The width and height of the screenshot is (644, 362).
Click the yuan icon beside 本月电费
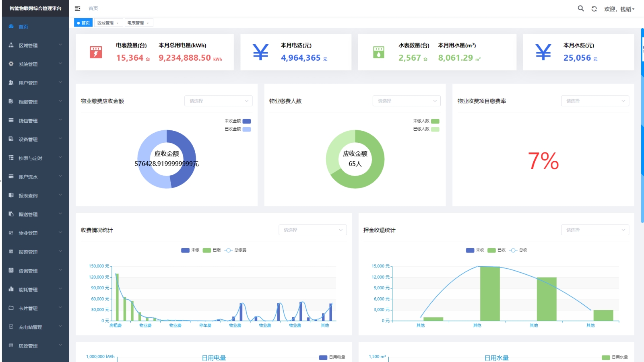[x=260, y=52]
